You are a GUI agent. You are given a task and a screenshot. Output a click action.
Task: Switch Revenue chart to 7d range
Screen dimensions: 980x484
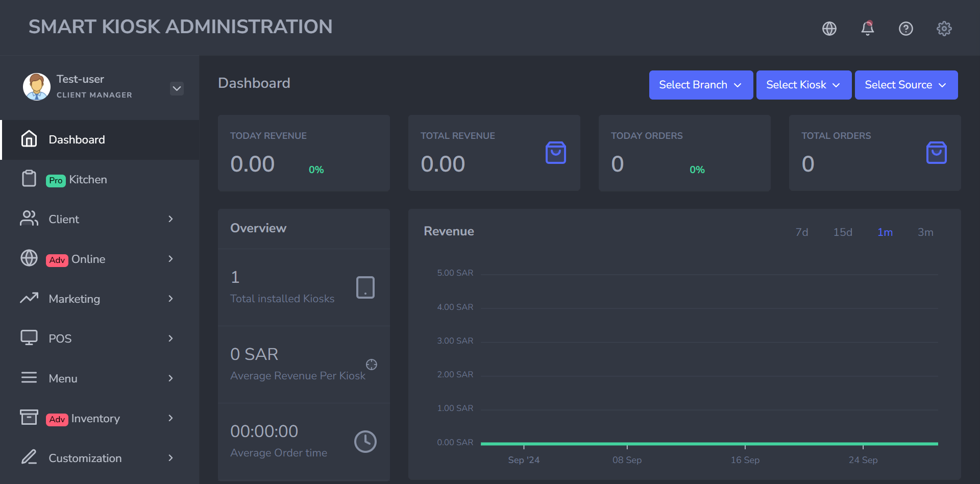(802, 232)
